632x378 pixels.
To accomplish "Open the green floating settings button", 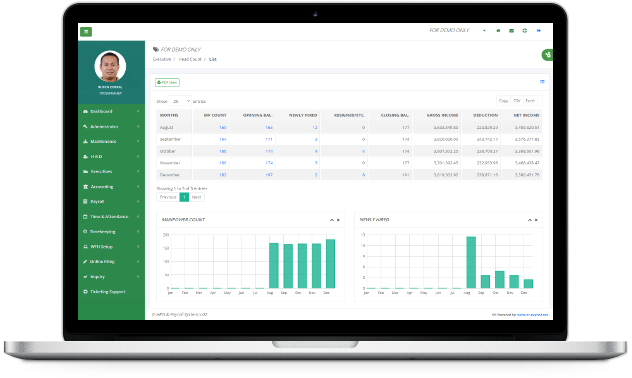I will pyautogui.click(x=547, y=55).
